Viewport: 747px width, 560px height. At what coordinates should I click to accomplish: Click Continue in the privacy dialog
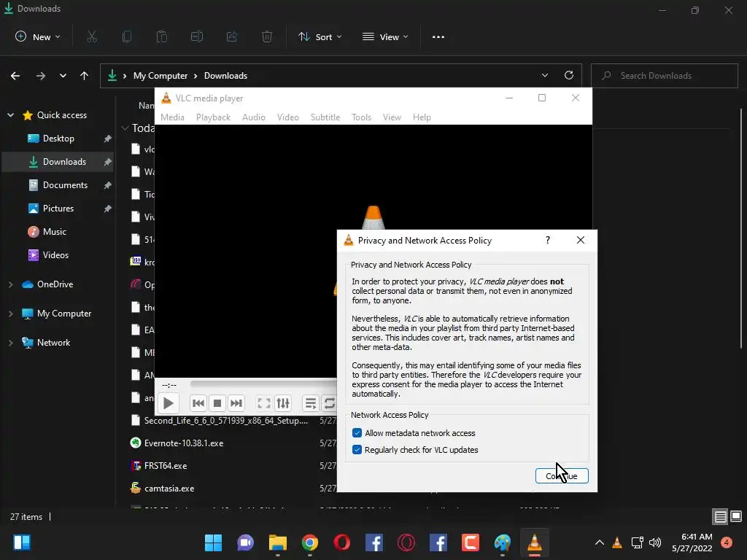[562, 475]
